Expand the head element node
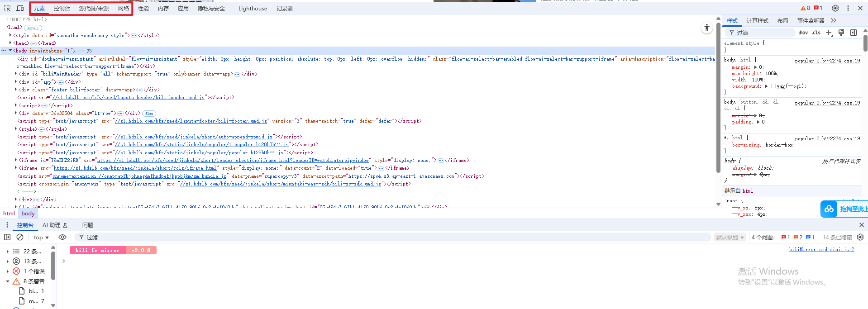Screen dimensions: 868x309 tap(10, 43)
